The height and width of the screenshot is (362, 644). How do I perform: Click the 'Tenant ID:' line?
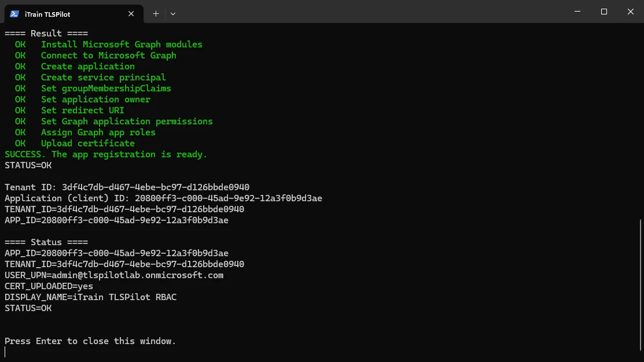pos(127,187)
